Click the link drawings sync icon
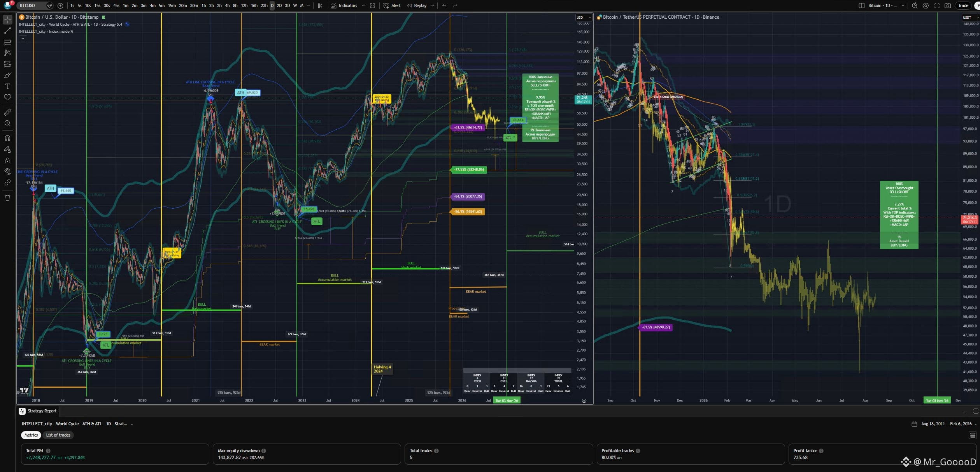980x472 pixels. [x=7, y=182]
